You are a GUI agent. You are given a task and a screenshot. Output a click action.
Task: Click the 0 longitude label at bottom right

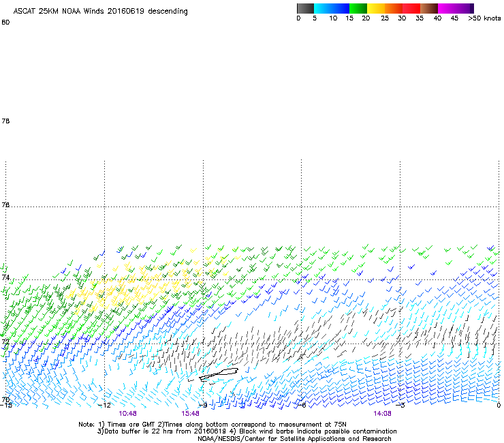point(499,405)
